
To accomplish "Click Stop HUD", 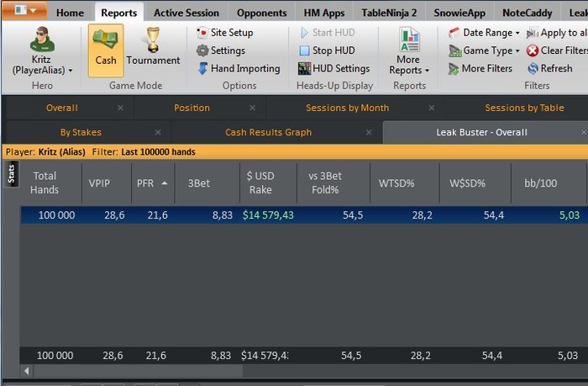I will tap(327, 50).
